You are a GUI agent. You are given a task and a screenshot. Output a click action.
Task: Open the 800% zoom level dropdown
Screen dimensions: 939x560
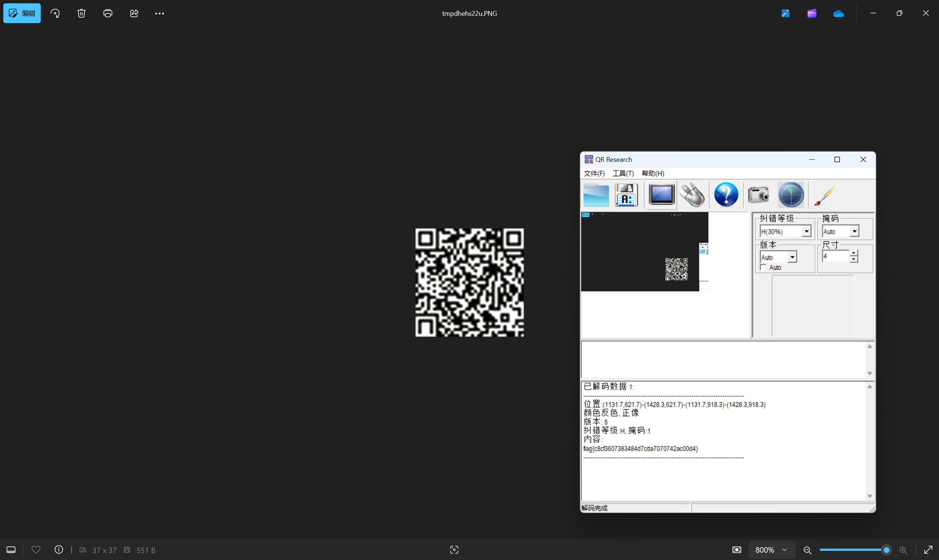click(x=772, y=550)
